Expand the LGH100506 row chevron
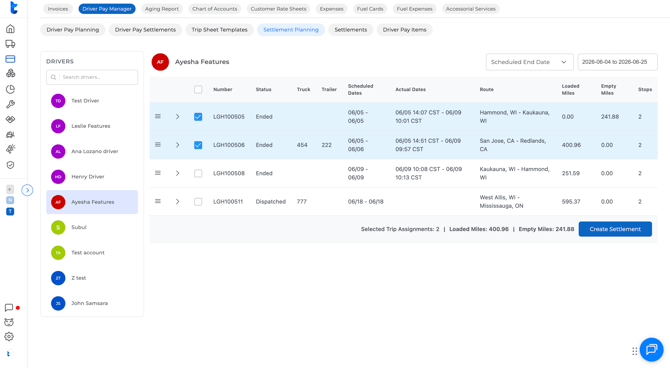This screenshot has width=670, height=368. pyautogui.click(x=177, y=145)
